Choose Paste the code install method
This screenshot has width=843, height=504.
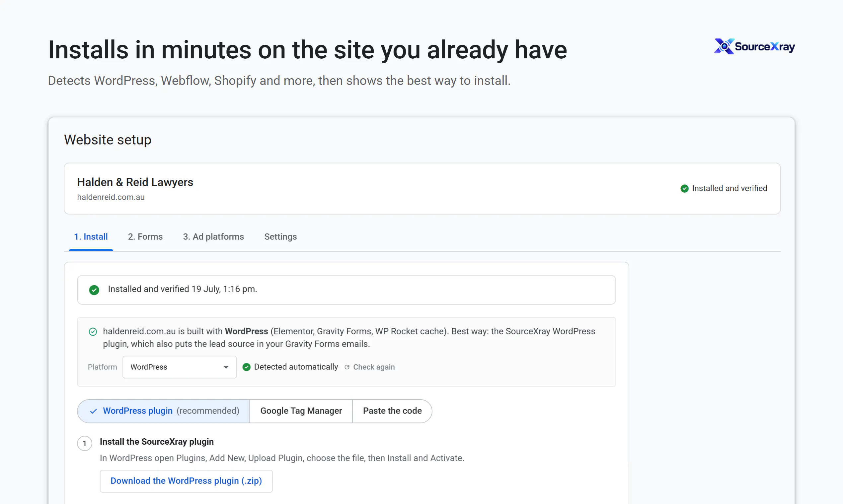tap(392, 411)
